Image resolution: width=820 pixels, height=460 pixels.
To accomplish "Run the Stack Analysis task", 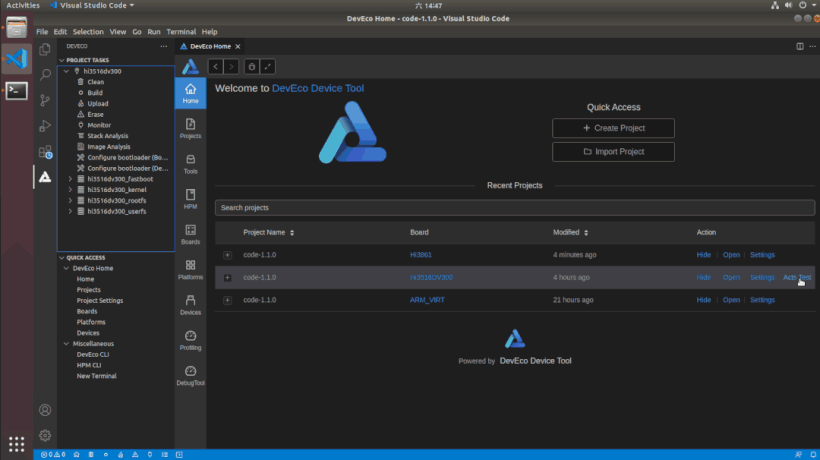I will 108,136.
